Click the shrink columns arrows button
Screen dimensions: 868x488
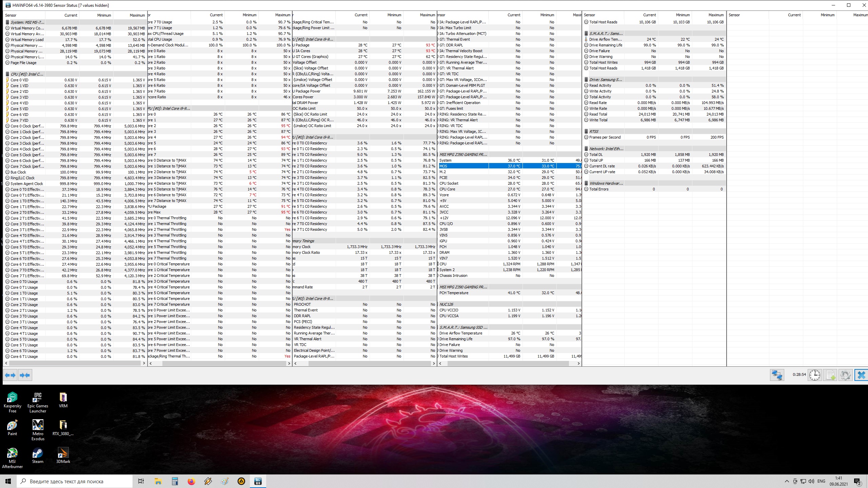click(25, 375)
